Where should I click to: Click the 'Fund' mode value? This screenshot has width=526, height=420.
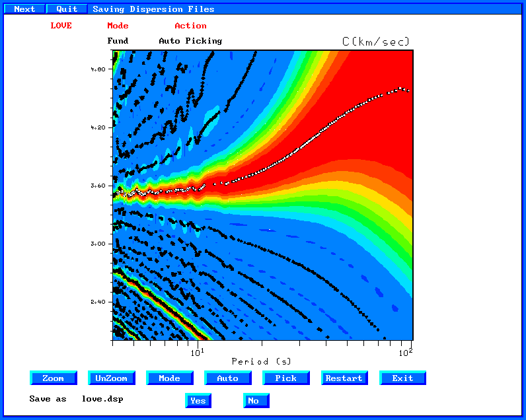pos(118,41)
